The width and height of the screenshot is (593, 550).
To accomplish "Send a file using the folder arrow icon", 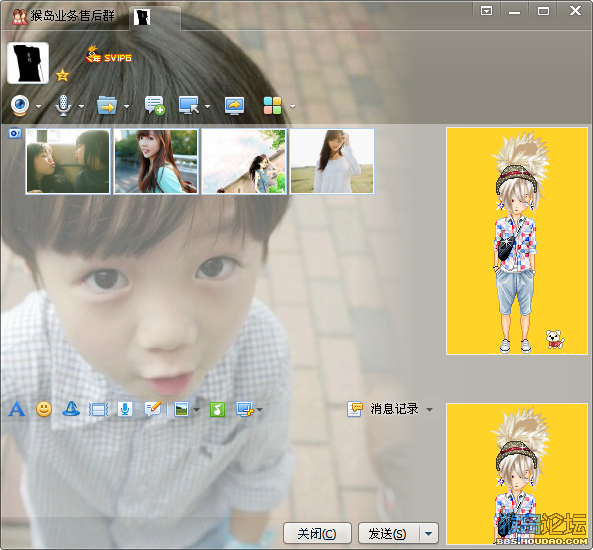I will pos(107,106).
